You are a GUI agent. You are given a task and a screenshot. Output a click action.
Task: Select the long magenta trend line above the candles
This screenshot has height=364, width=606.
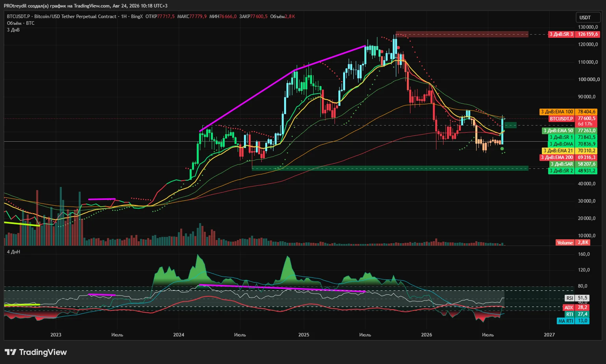tap(283, 89)
